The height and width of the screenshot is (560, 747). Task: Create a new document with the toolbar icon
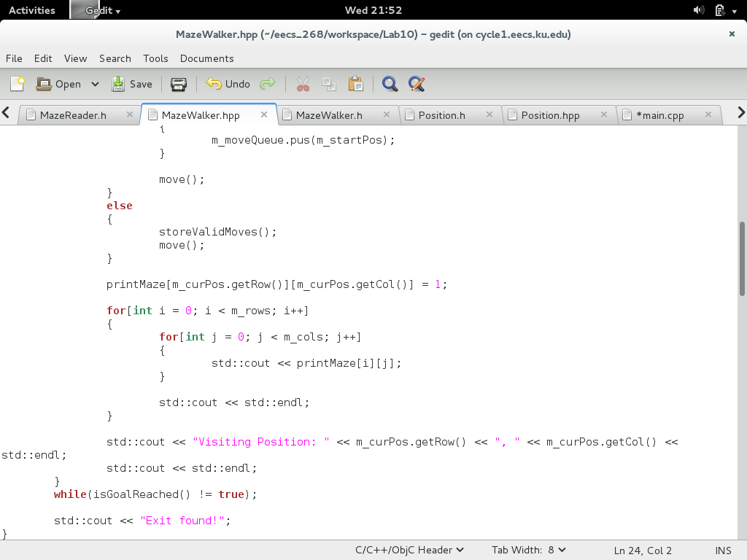pyautogui.click(x=18, y=84)
